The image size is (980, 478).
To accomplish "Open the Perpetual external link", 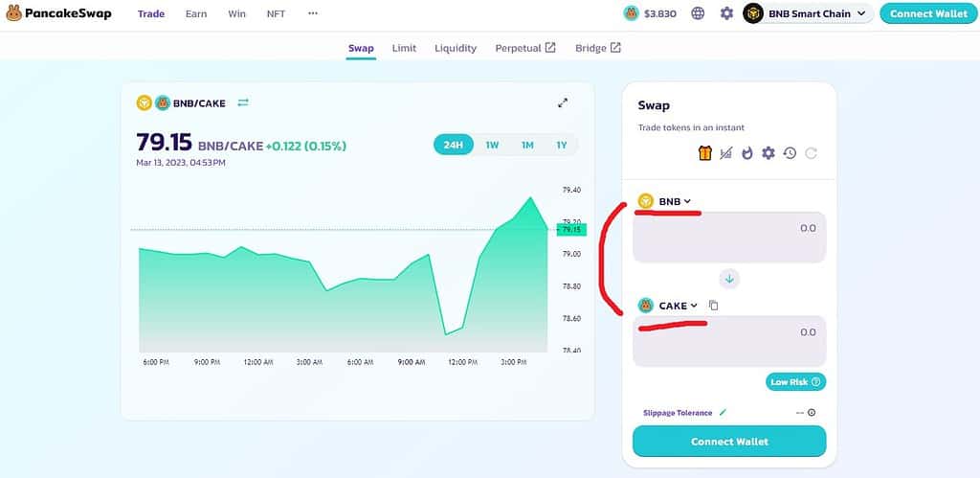I will pyautogui.click(x=525, y=48).
